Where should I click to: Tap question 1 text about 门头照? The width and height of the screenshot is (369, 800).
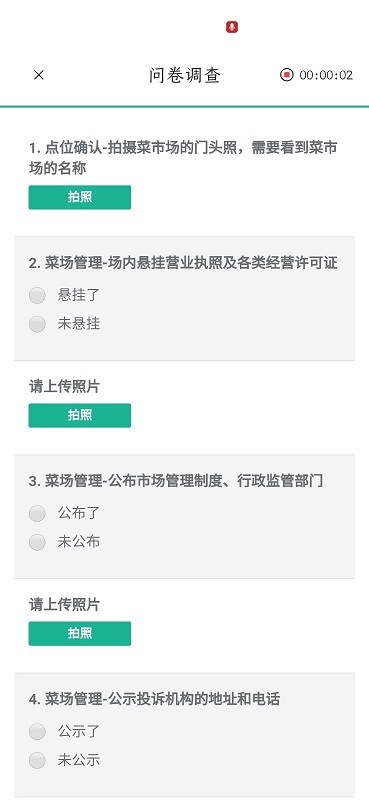183,158
